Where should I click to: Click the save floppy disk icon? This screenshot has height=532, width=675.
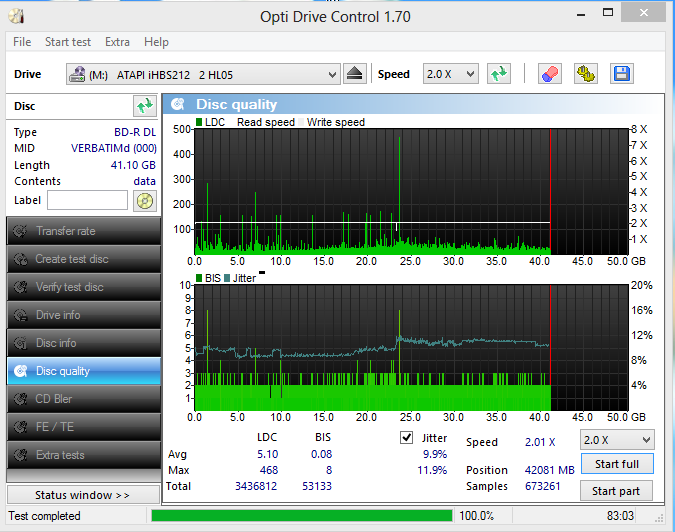tap(621, 74)
